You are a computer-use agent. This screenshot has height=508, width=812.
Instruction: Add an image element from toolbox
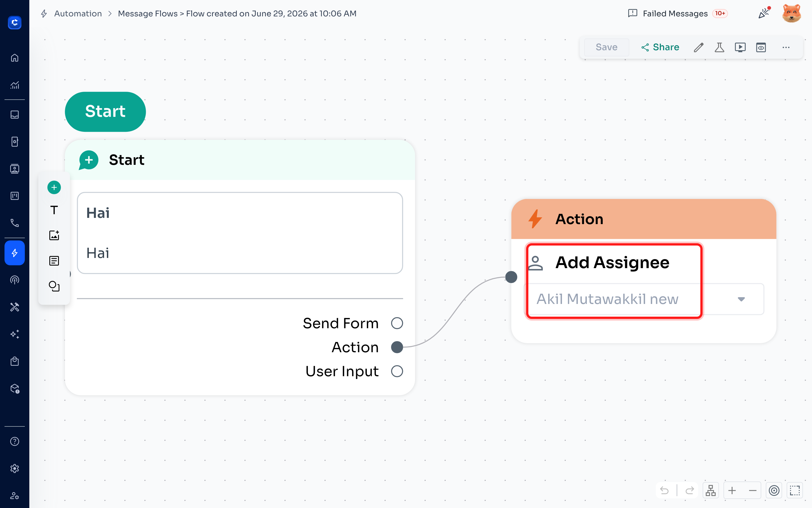pyautogui.click(x=54, y=235)
